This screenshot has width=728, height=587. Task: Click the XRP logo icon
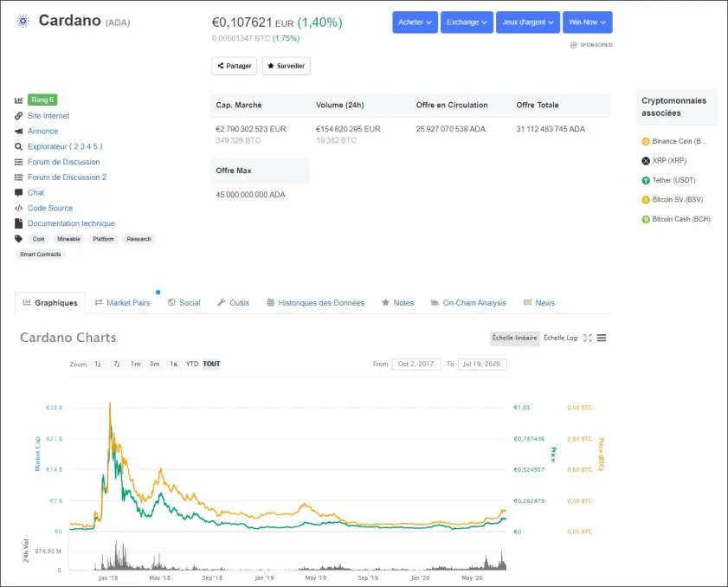pos(646,161)
